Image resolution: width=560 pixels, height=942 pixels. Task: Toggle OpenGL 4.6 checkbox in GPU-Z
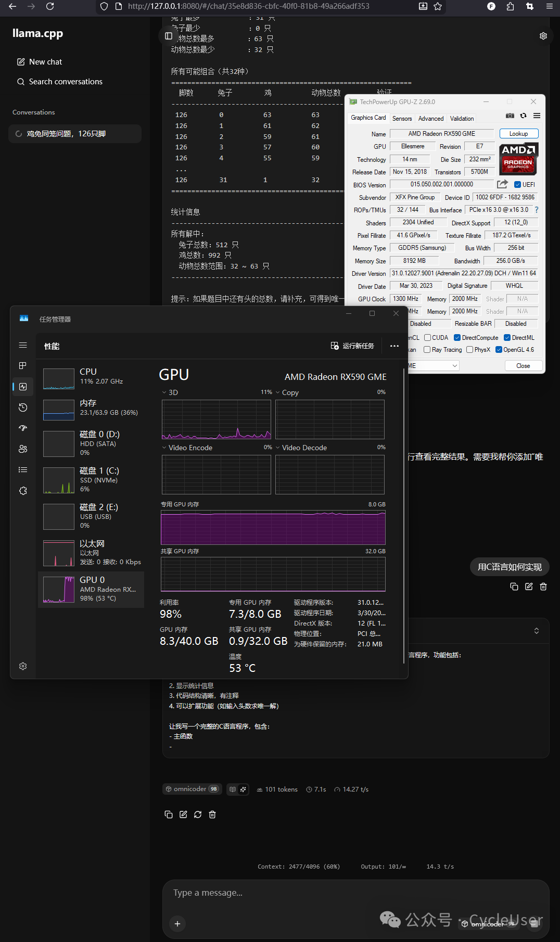[499, 350]
